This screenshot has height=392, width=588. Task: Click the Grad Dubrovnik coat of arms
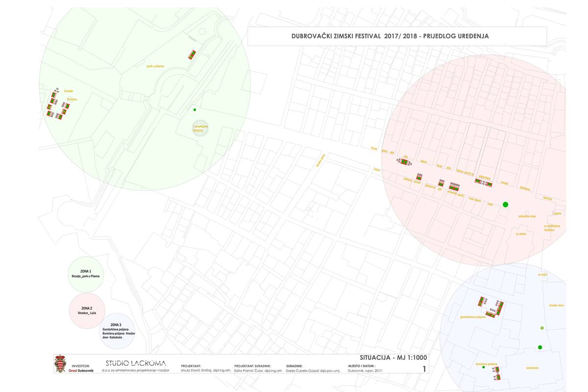pos(60,364)
